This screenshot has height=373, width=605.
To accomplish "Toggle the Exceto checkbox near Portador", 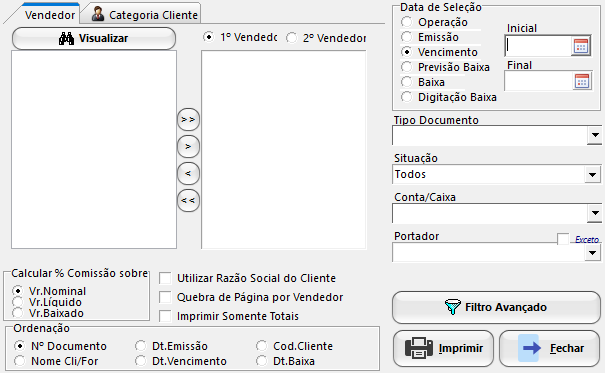I will pyautogui.click(x=563, y=239).
